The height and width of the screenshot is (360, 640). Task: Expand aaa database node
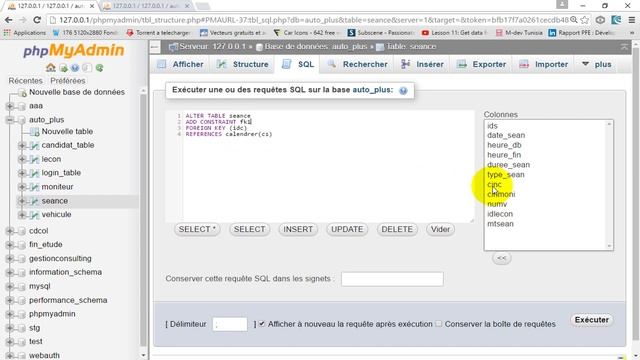point(10,106)
